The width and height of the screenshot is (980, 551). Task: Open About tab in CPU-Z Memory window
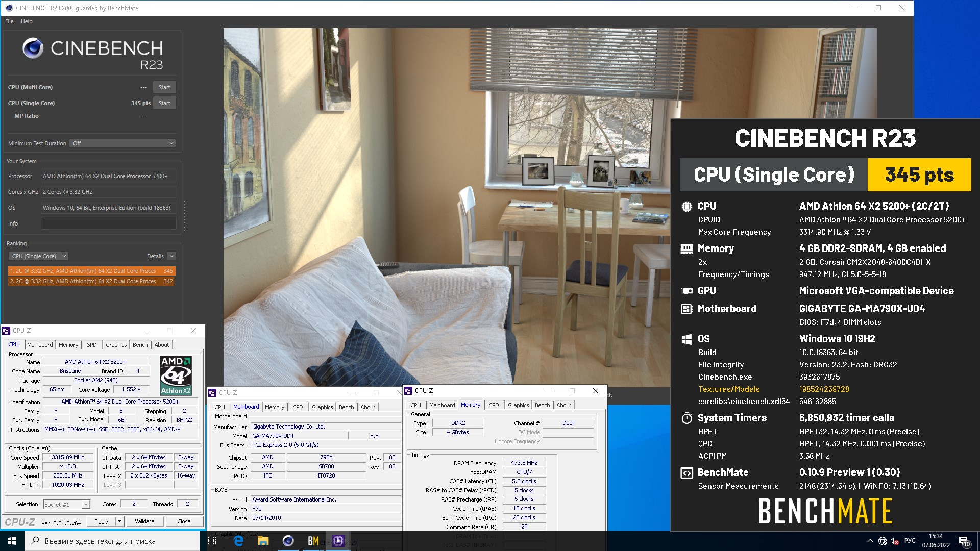(563, 405)
